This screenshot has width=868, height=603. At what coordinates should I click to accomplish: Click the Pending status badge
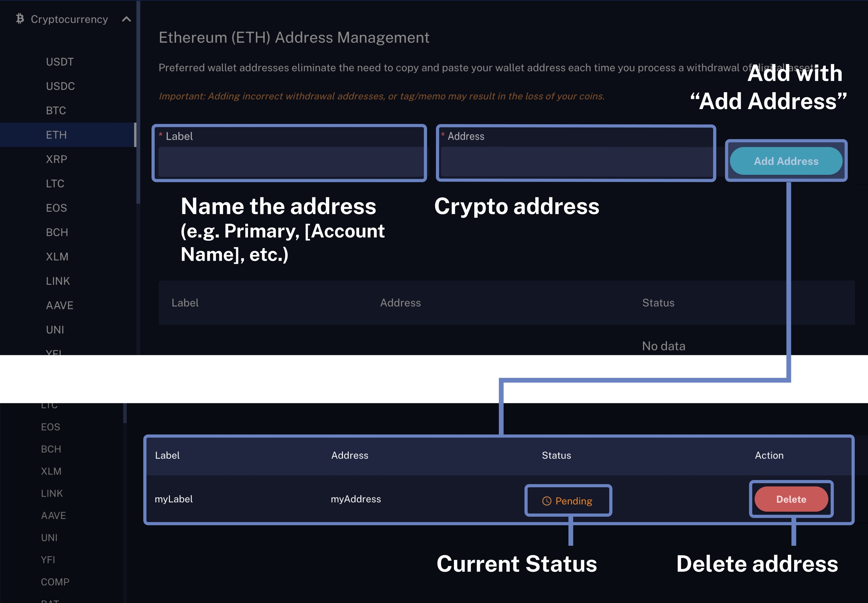[x=568, y=501]
